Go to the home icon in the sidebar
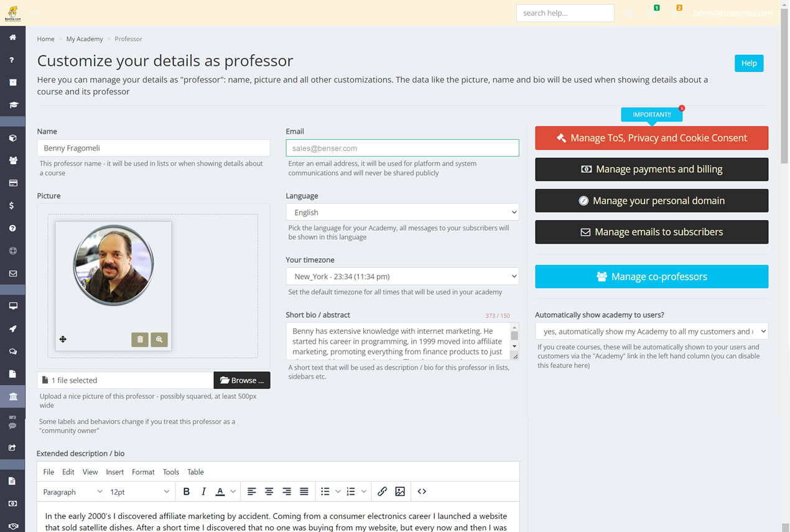The height and width of the screenshot is (532, 790). [x=13, y=37]
